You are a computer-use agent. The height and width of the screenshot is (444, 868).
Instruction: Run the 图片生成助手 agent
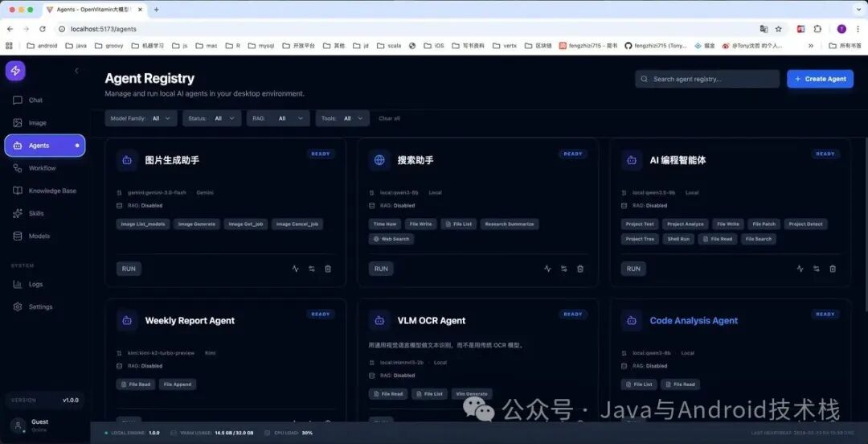pyautogui.click(x=129, y=269)
